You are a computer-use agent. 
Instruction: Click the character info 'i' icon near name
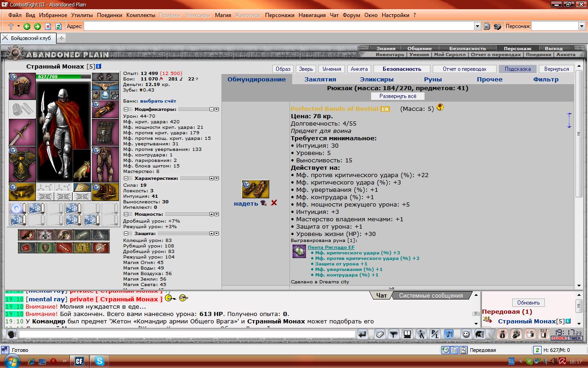[99, 66]
